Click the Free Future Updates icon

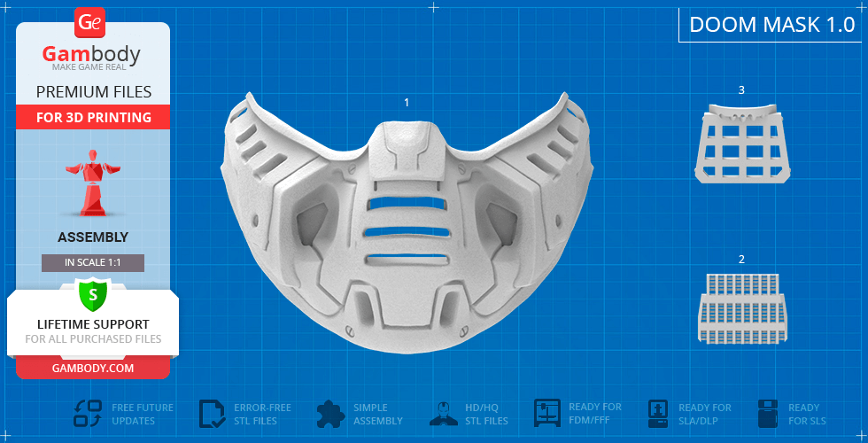pyautogui.click(x=89, y=414)
